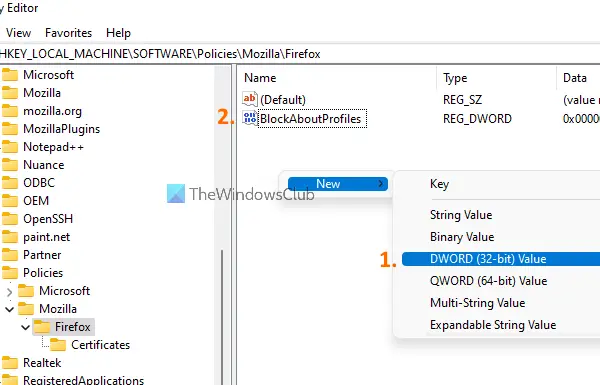Click the REG_SZ type cell

point(462,100)
